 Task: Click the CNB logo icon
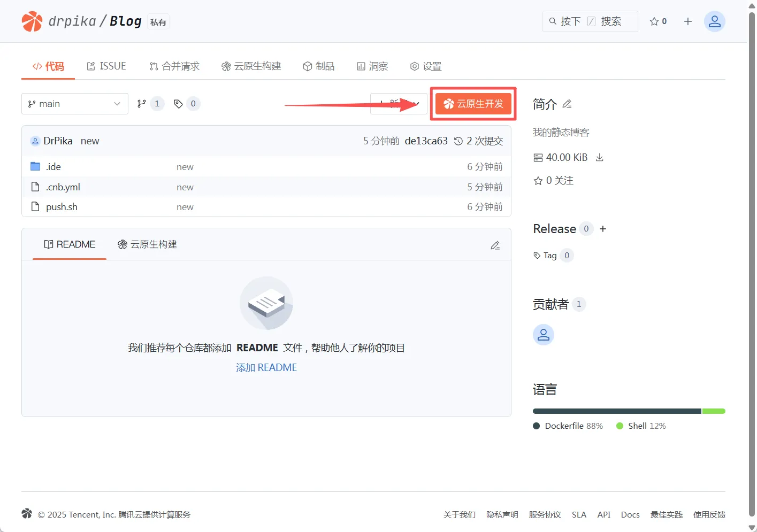click(32, 21)
